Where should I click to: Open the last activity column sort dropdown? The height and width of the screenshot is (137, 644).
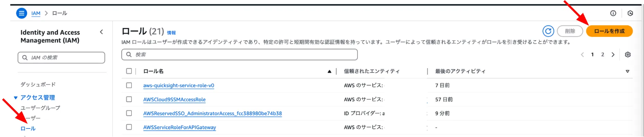pyautogui.click(x=627, y=71)
